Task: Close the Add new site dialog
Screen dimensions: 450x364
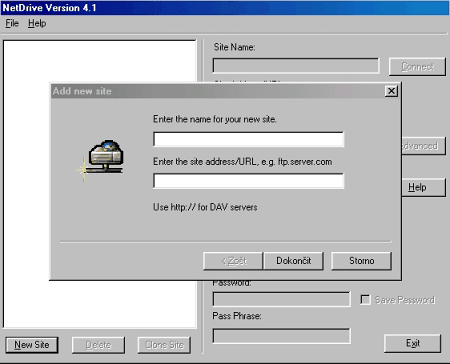Action: click(x=391, y=91)
